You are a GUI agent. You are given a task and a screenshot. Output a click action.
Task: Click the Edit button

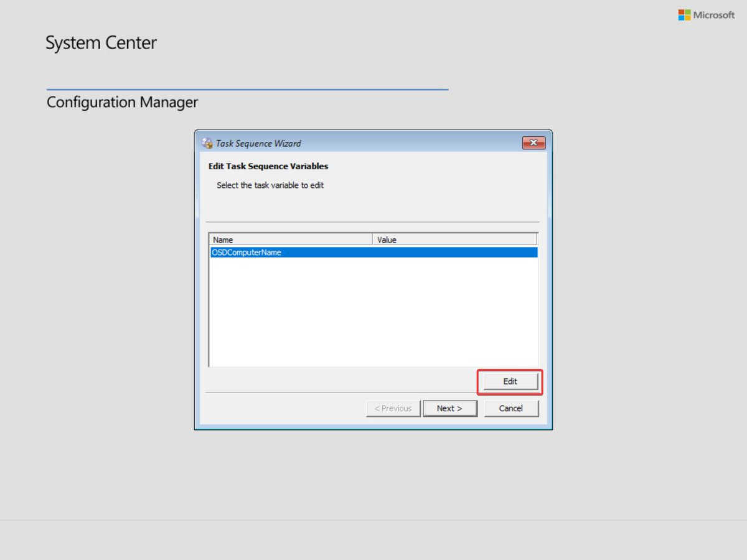510,381
